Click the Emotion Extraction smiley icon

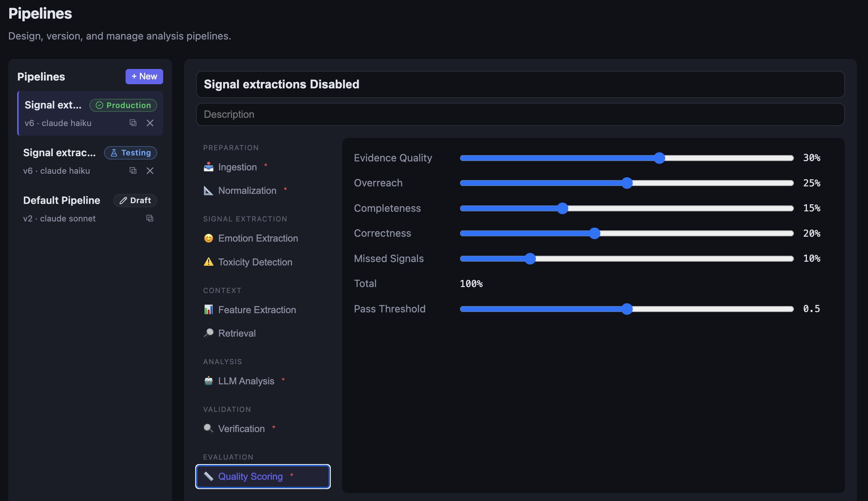coord(209,238)
